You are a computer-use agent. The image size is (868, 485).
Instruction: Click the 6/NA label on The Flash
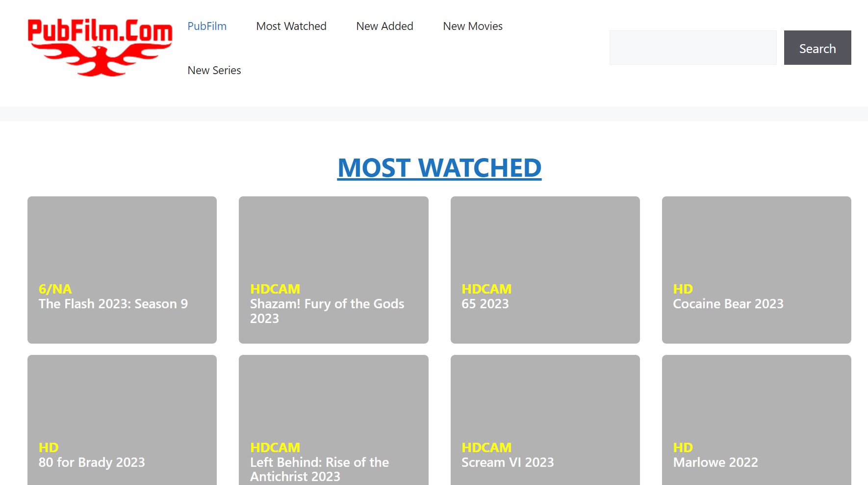(55, 289)
